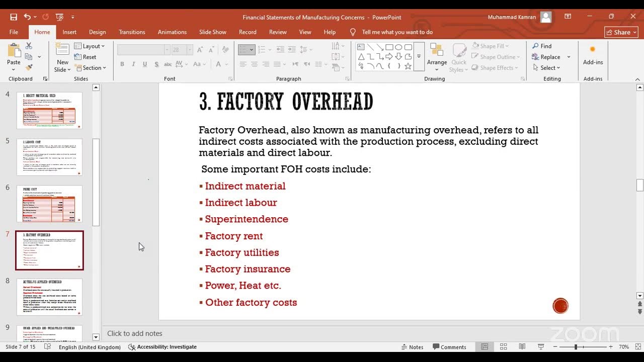
Task: Click the Replace button
Action: [546, 57]
